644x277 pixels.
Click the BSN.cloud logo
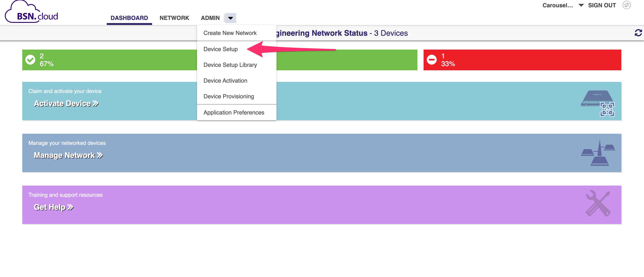(x=32, y=12)
